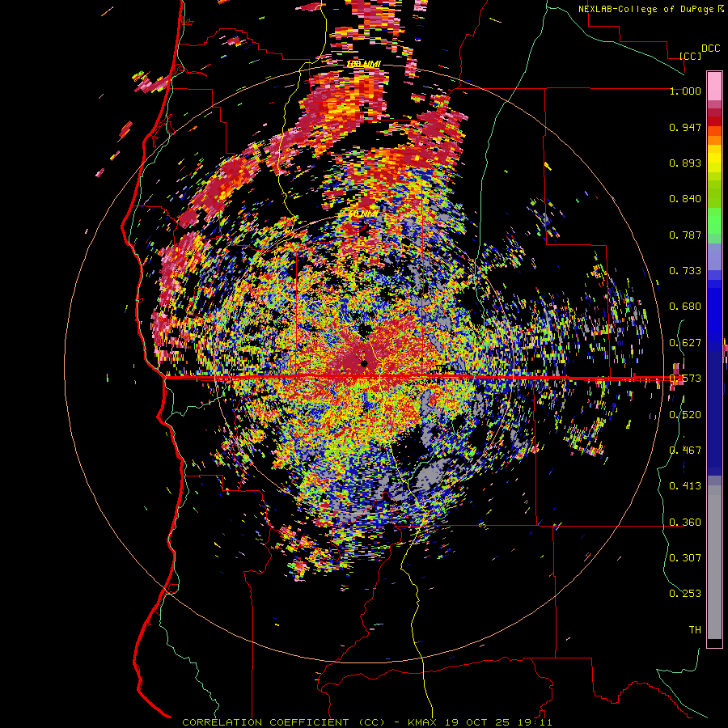This screenshot has height=728, width=728.
Task: Click the 100 NMI range ring label
Action: (x=363, y=64)
